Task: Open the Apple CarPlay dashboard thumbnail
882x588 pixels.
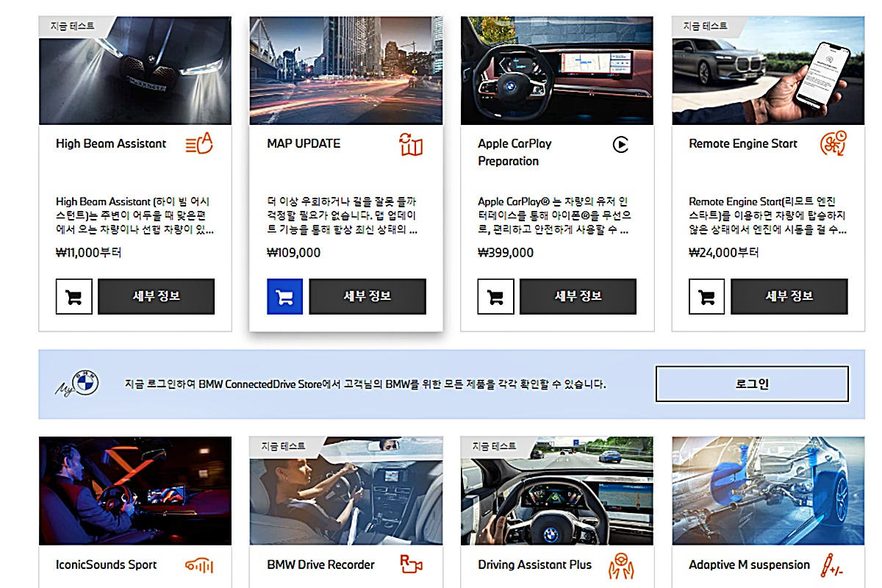Action: tap(557, 71)
